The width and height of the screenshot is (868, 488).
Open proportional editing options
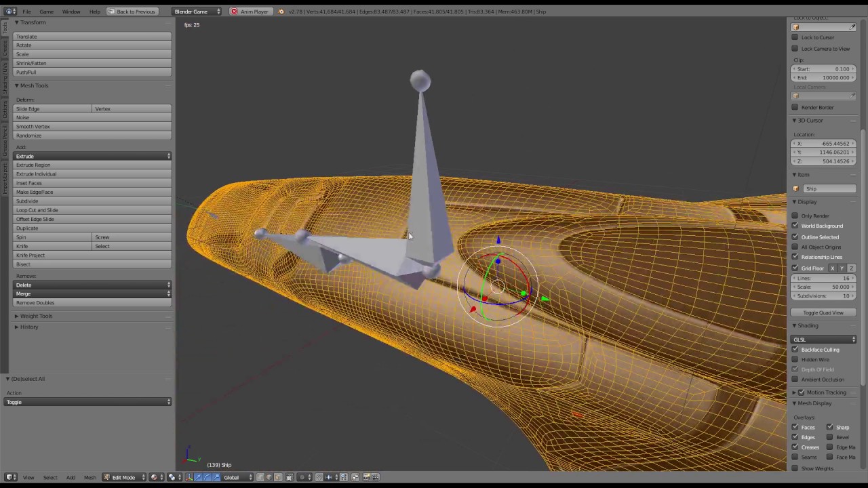(x=304, y=477)
